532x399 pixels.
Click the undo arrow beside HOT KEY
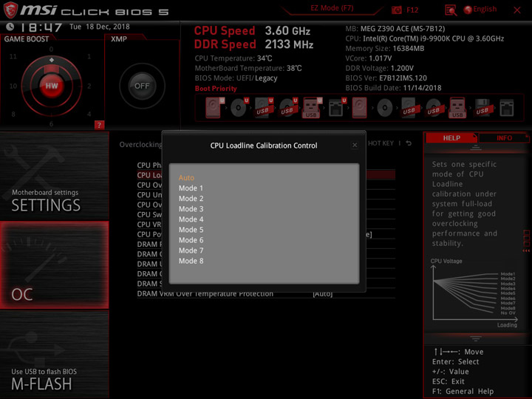point(409,143)
